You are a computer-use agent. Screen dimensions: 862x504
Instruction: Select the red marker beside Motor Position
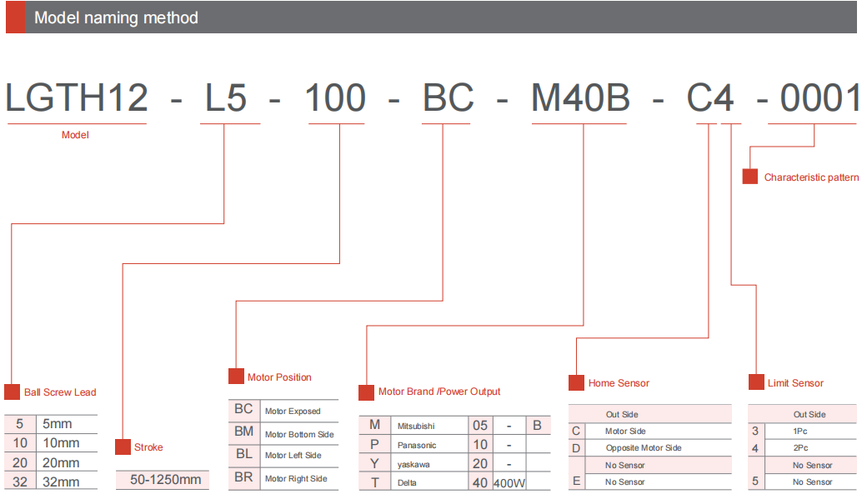pos(236,377)
